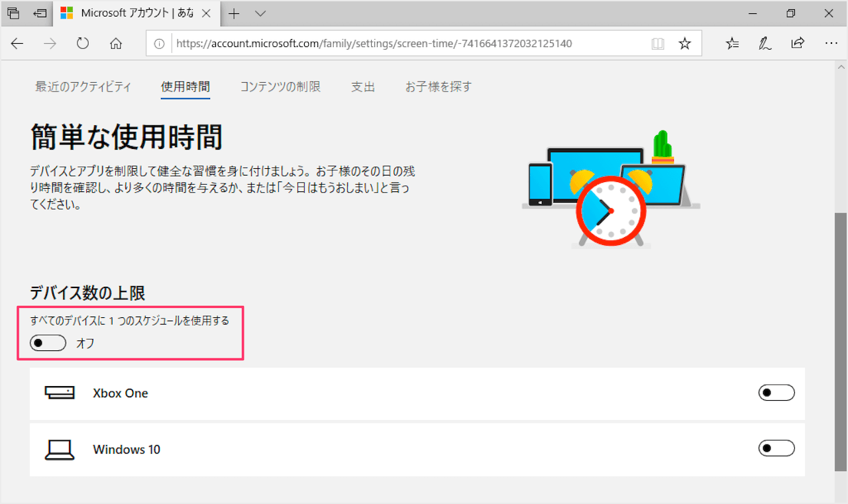The height and width of the screenshot is (504, 848).
Task: Click the オフ toggle status label
Action: pyautogui.click(x=85, y=344)
